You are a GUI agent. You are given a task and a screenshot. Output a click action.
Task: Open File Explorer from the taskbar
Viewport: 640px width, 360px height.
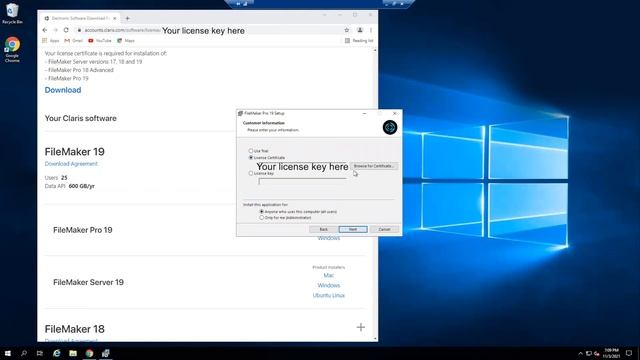pyautogui.click(x=73, y=353)
